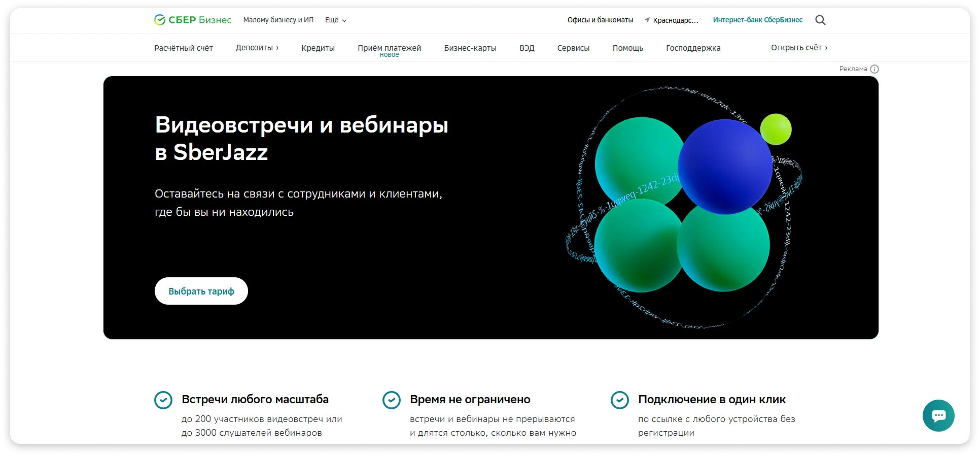
Task: Click checkmark icon beside Подключение в один клик
Action: tap(620, 400)
